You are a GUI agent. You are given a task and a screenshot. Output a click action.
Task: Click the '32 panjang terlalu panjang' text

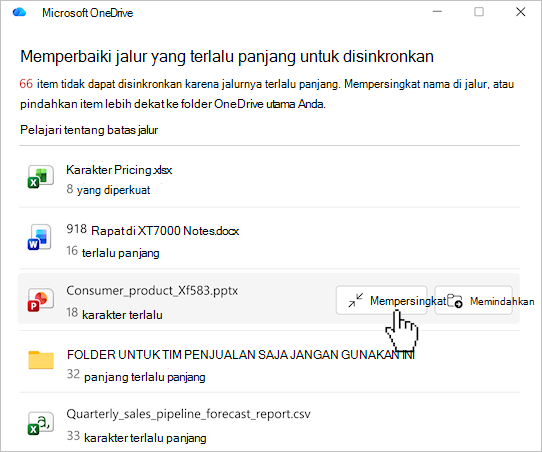(x=136, y=376)
